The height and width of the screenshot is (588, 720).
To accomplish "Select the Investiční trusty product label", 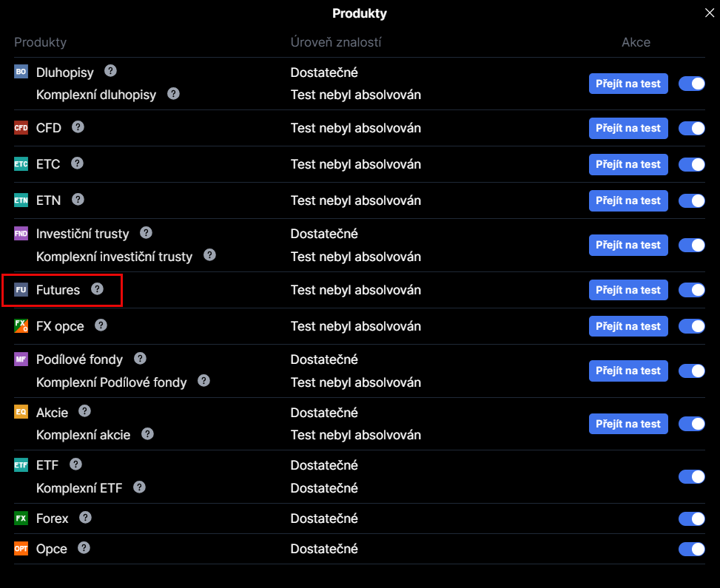I will pyautogui.click(x=82, y=234).
